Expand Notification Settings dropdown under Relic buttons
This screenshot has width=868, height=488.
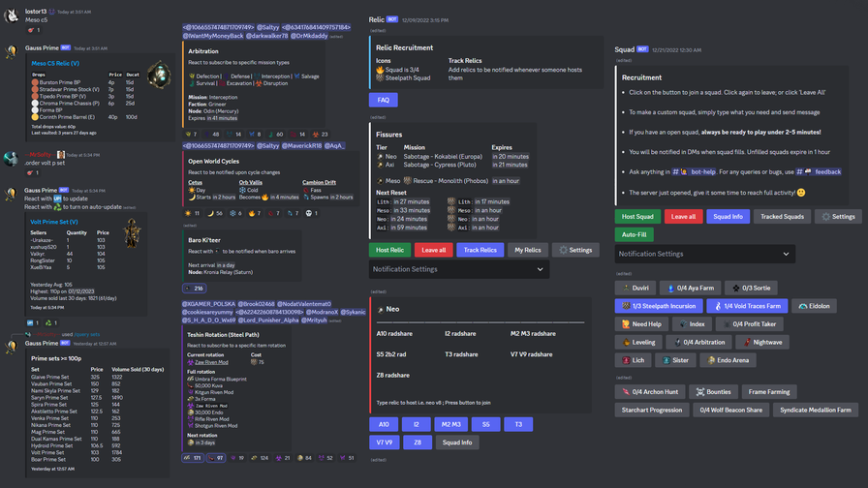point(459,269)
